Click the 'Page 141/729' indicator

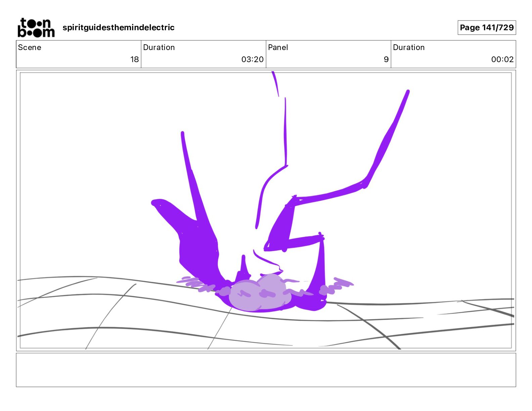coord(487,28)
